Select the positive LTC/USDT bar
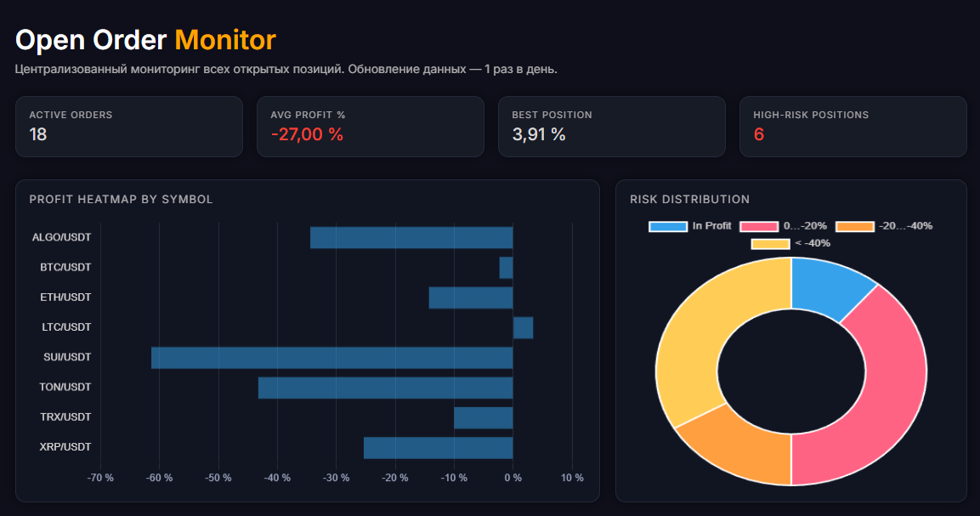 pos(523,328)
